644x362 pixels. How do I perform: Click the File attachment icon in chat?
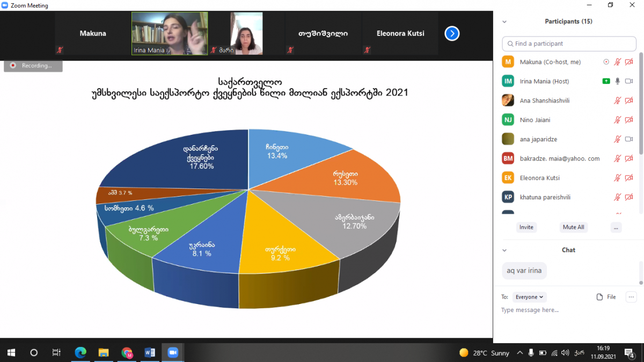(600, 297)
